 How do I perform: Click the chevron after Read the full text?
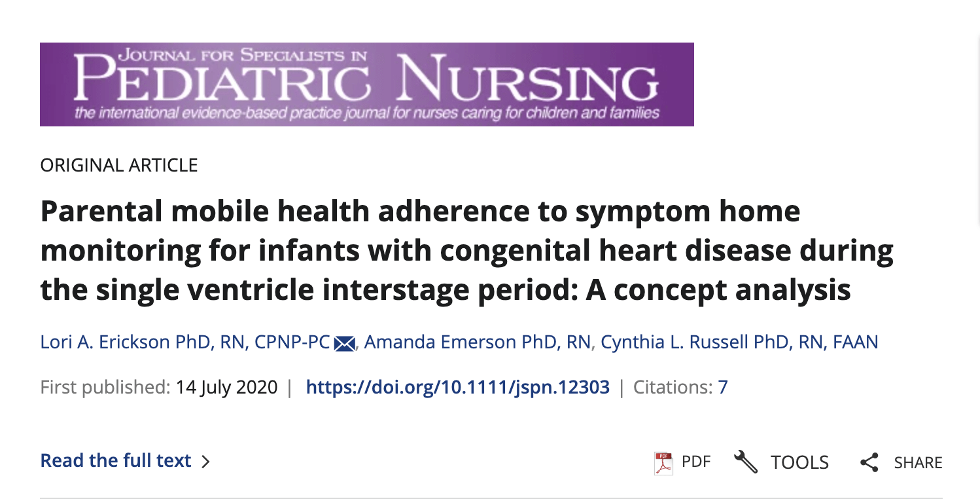coord(205,462)
